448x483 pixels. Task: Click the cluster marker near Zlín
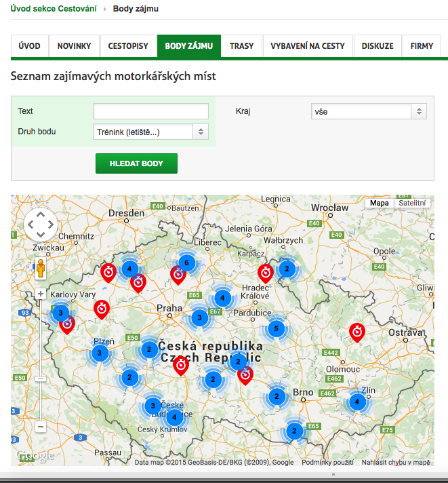point(357,402)
